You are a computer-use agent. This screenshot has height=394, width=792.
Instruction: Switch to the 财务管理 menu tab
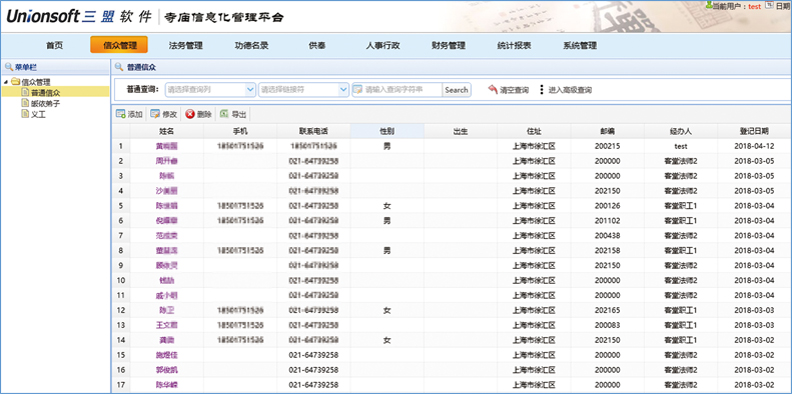pyautogui.click(x=448, y=45)
